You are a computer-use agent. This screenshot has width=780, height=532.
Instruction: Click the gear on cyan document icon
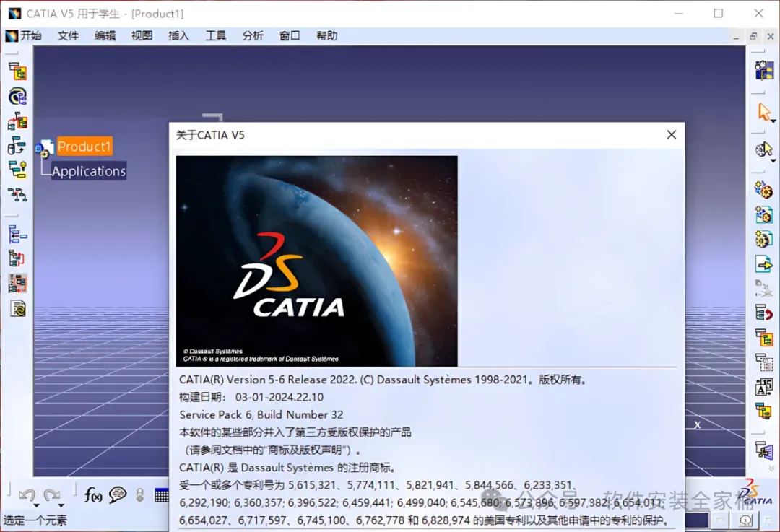tap(763, 215)
